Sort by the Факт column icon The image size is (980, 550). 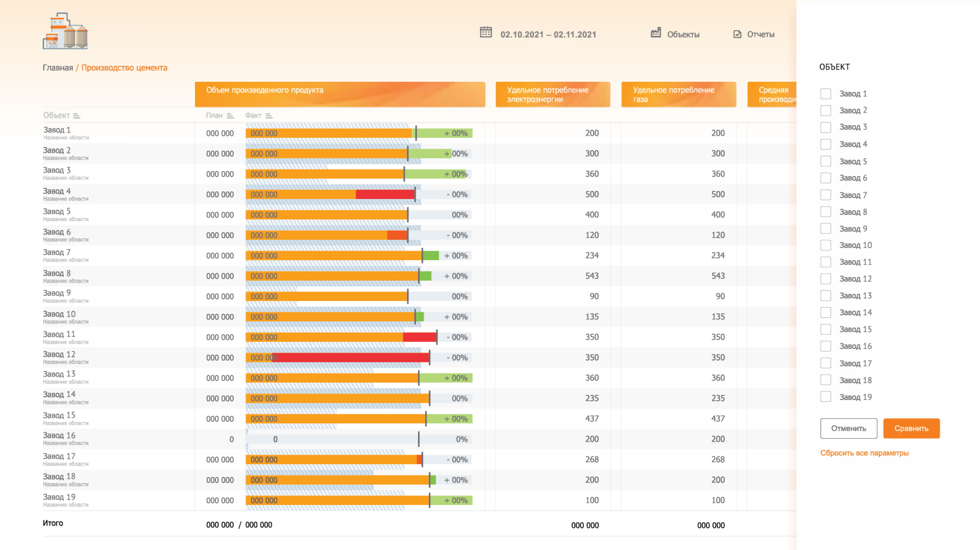269,116
